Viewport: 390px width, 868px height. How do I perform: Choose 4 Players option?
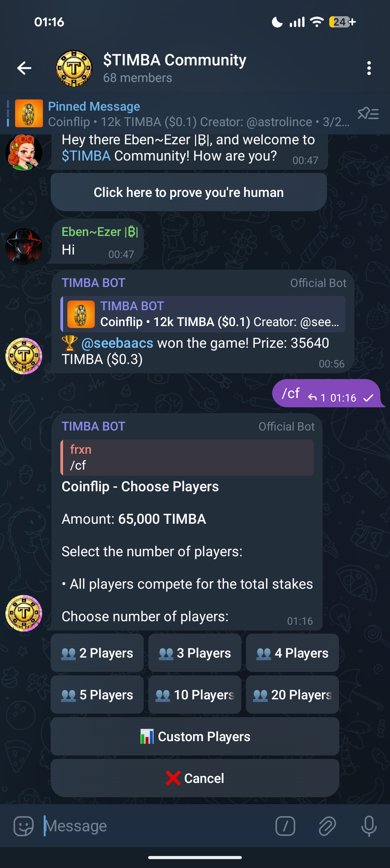tap(292, 653)
